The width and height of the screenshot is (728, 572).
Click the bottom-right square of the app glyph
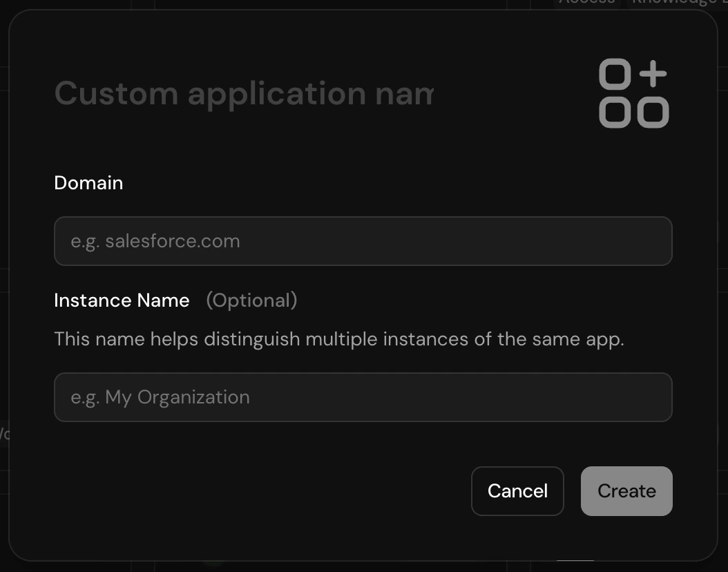point(652,113)
